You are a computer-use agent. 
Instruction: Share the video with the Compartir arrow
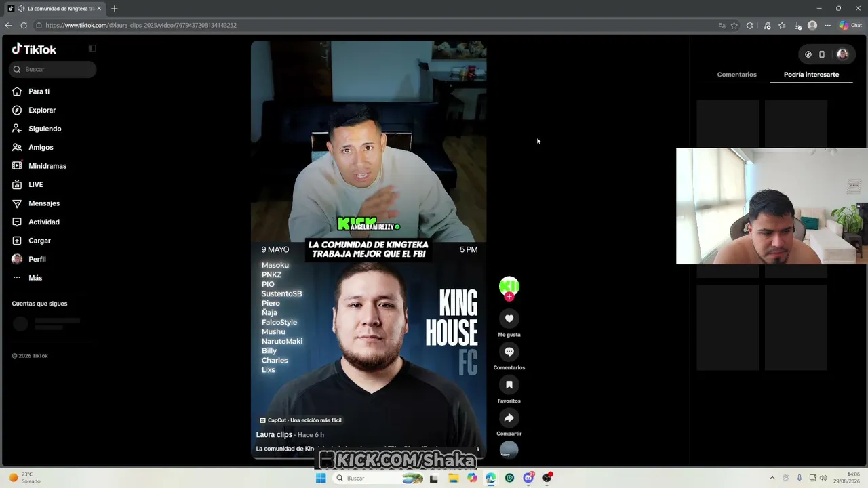coord(509,418)
